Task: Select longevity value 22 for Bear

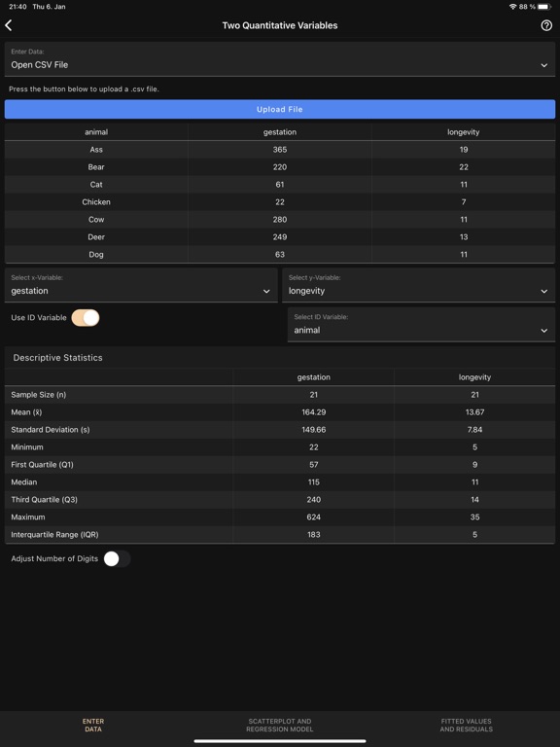Action: pos(464,167)
